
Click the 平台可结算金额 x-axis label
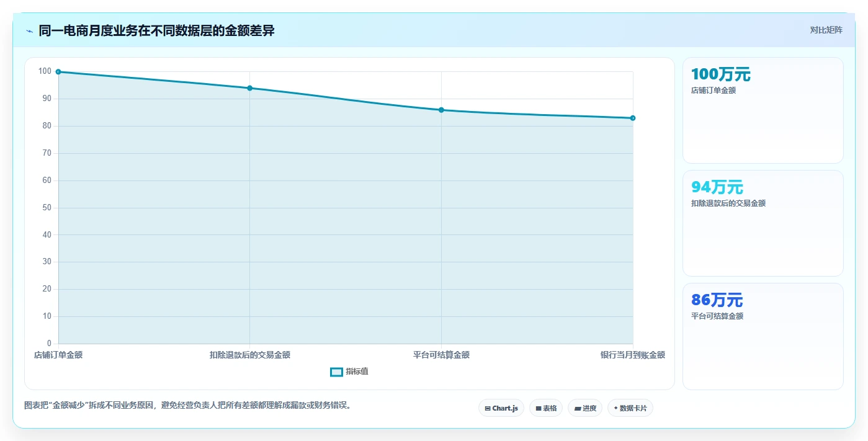click(x=441, y=355)
